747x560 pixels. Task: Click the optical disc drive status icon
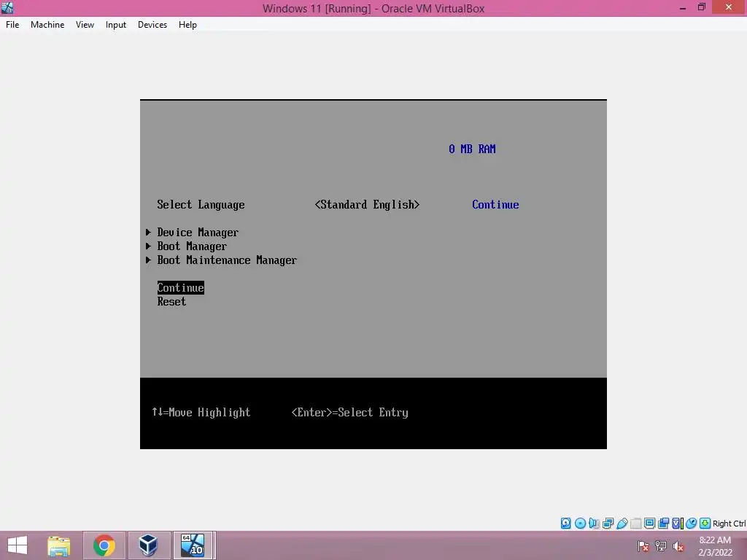pyautogui.click(x=580, y=524)
